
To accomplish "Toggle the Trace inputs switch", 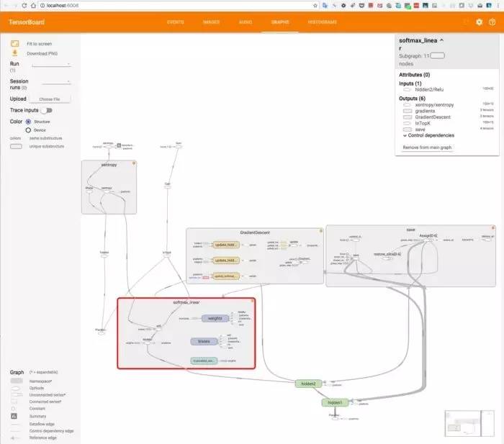I will [48, 110].
